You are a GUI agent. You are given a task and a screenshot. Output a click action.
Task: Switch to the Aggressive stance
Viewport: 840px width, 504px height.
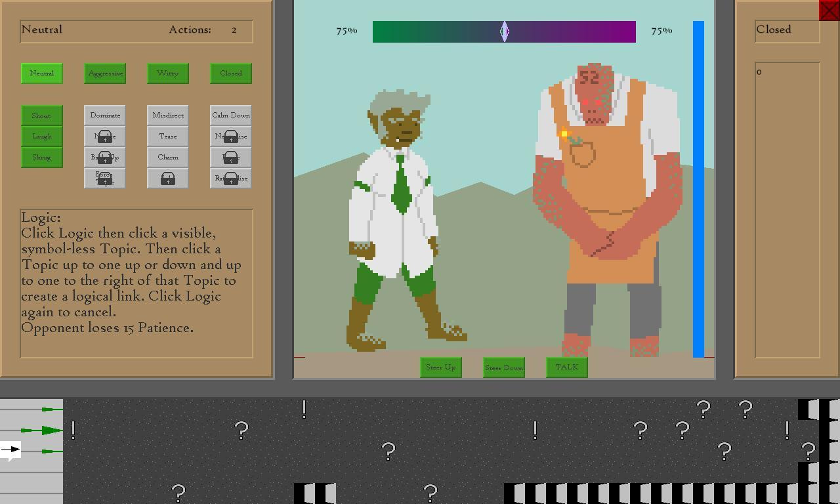click(x=105, y=73)
